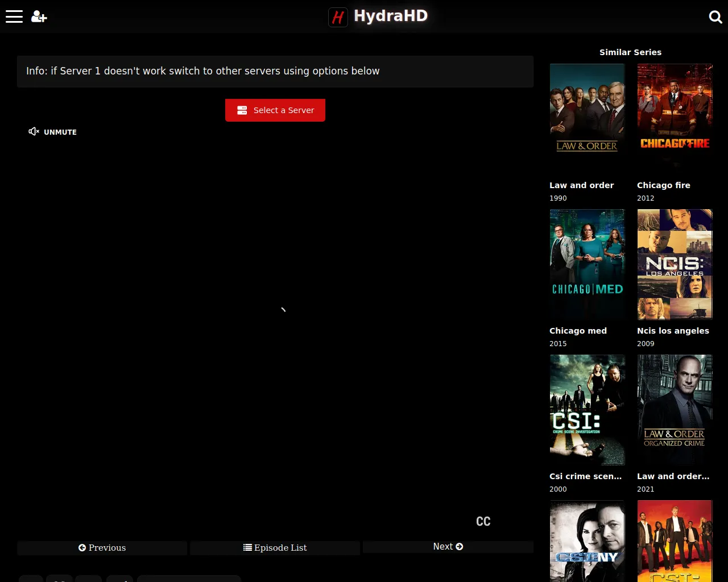Unmute the video player audio
The width and height of the screenshot is (728, 582).
pos(53,132)
